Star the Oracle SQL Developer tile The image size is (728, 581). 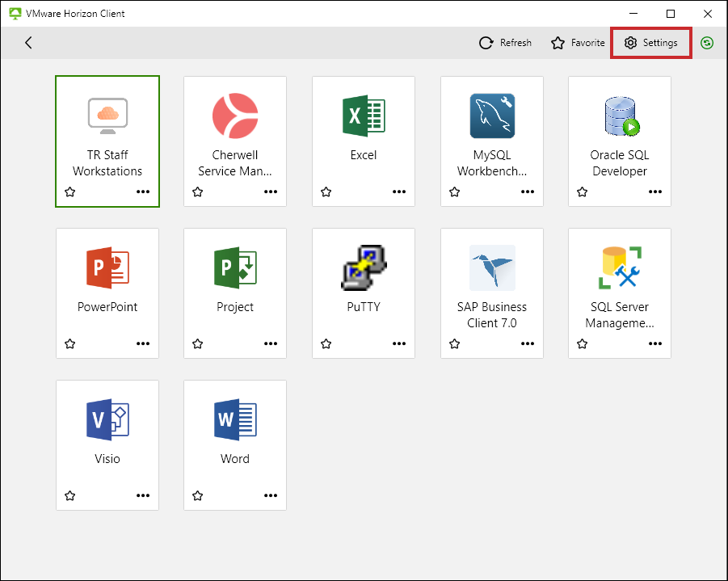click(583, 192)
